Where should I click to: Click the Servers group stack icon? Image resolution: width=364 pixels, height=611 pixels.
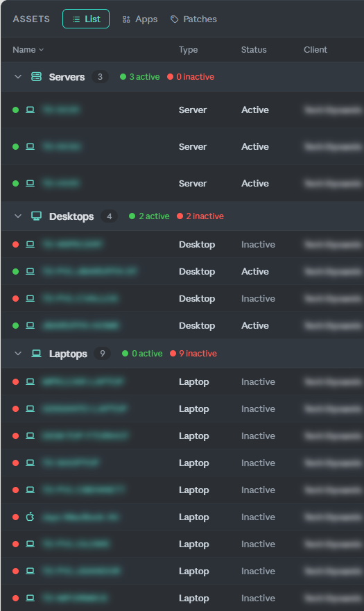(x=36, y=76)
